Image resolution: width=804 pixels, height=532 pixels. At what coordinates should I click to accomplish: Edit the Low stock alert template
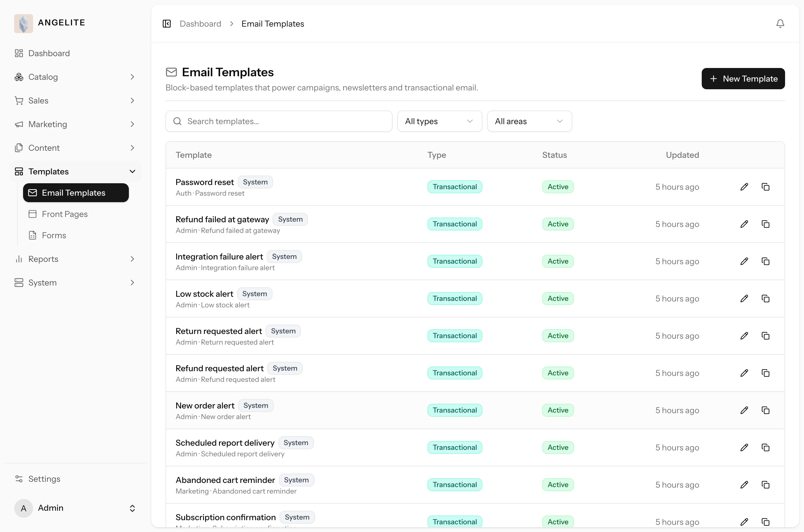pos(744,299)
